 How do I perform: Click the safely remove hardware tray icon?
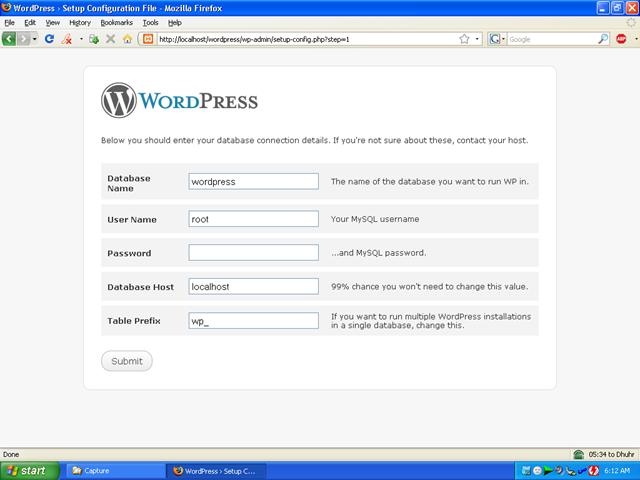coord(571,471)
